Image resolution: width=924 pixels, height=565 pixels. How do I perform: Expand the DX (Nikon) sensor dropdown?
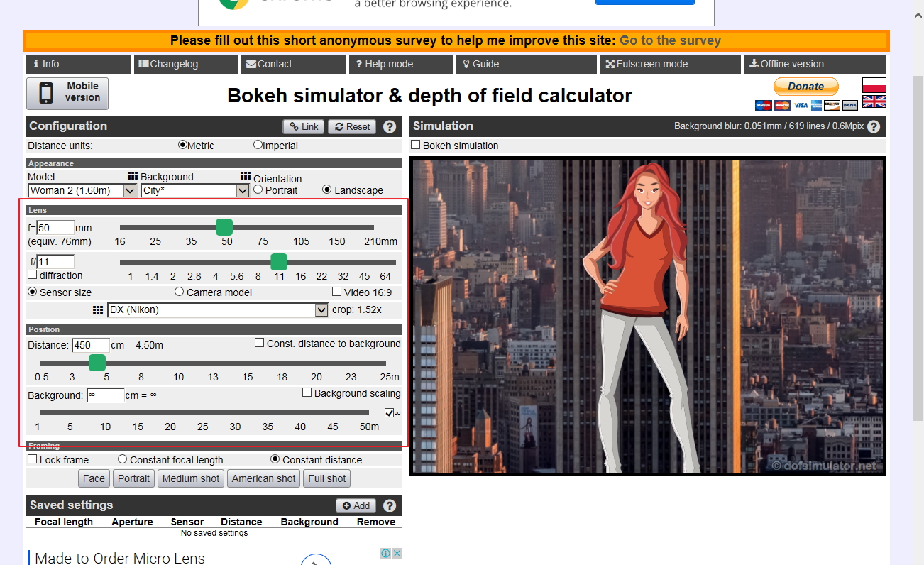tap(320, 310)
